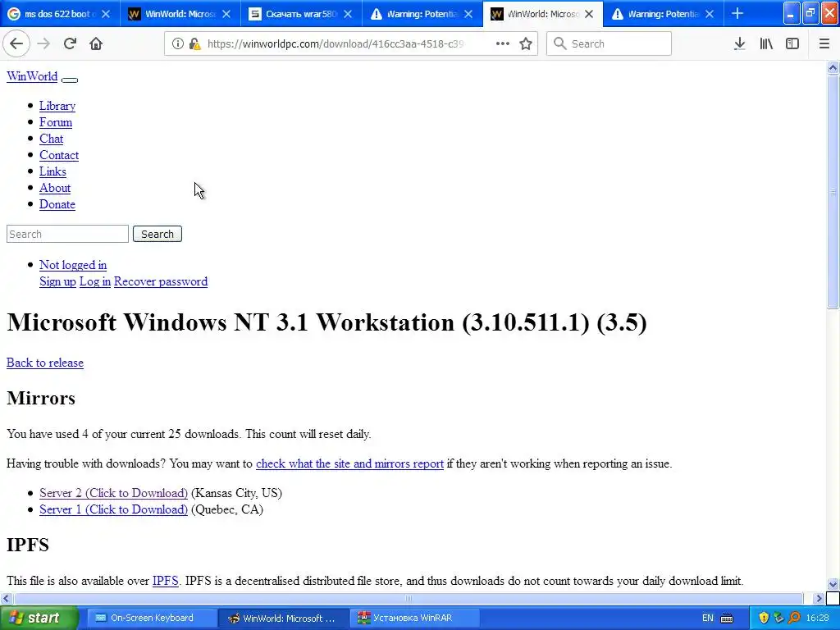Viewport: 840px width, 630px height.
Task: Open a new tab with plus button
Action: coord(737,14)
